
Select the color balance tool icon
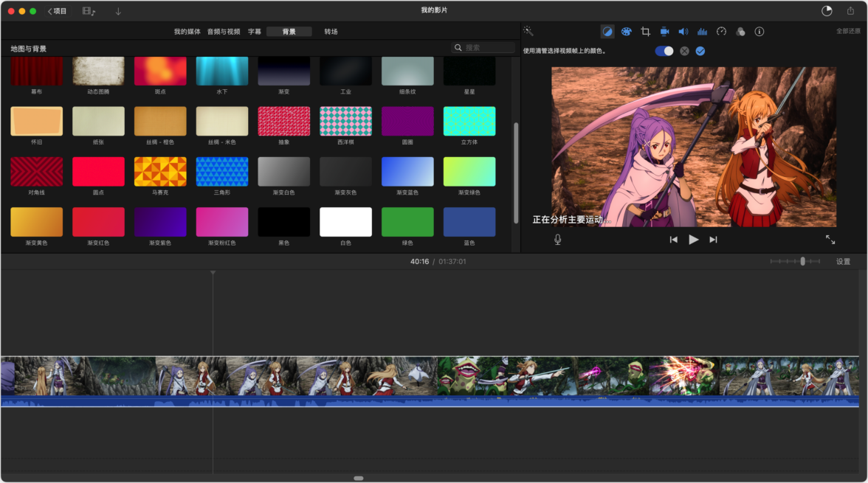607,32
